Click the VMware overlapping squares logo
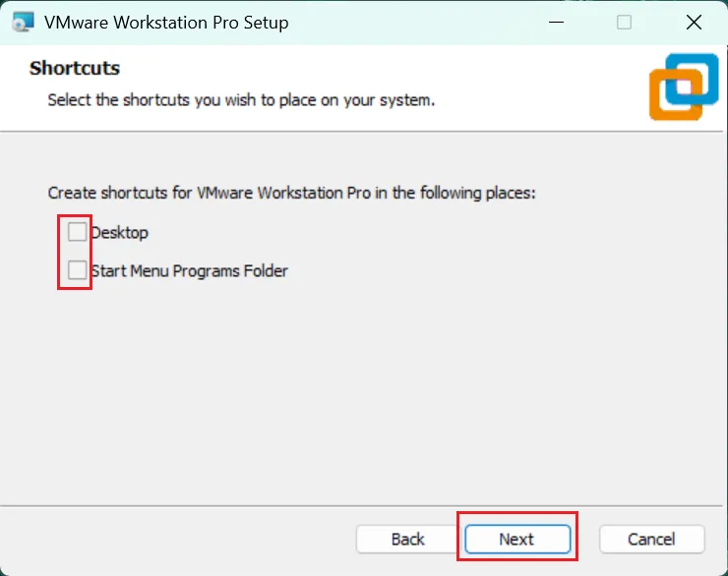This screenshot has height=576, width=728. pyautogui.click(x=684, y=86)
